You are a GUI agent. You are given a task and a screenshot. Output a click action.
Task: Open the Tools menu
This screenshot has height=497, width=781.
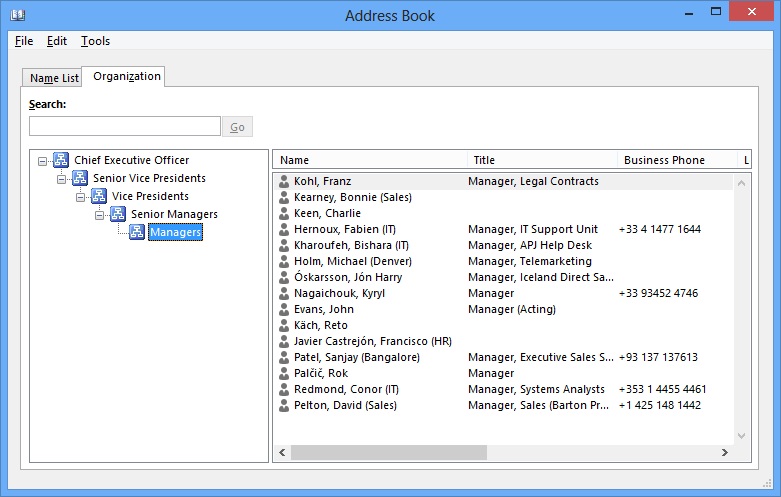coord(95,41)
